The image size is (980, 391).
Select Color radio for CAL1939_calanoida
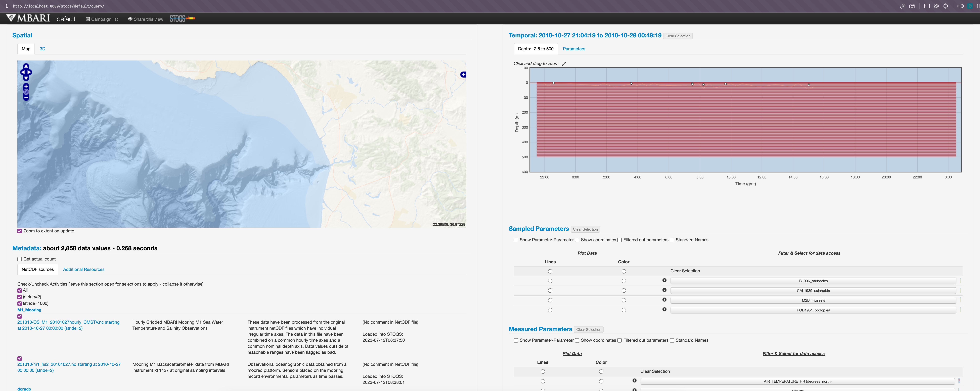click(x=623, y=291)
